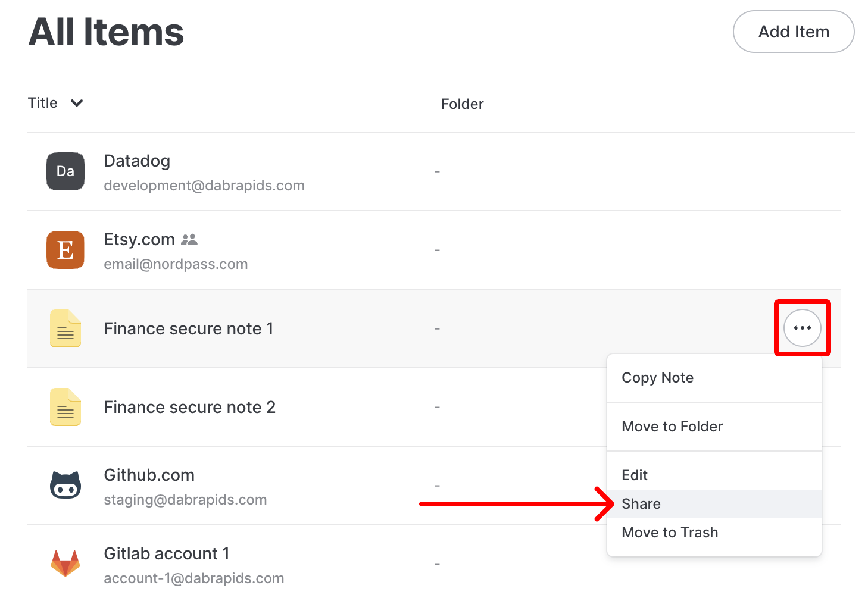Viewport: 868px width, 598px height.
Task: Choose Copy Note in the context menu
Action: pos(657,377)
